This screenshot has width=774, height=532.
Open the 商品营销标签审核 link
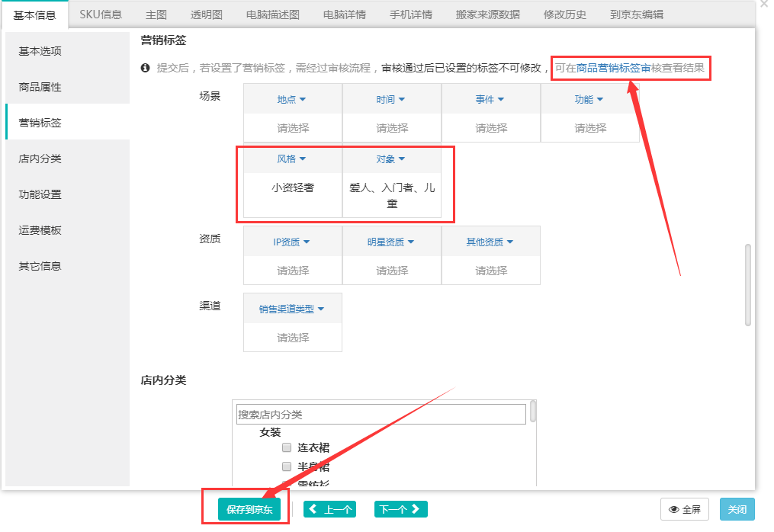click(614, 68)
